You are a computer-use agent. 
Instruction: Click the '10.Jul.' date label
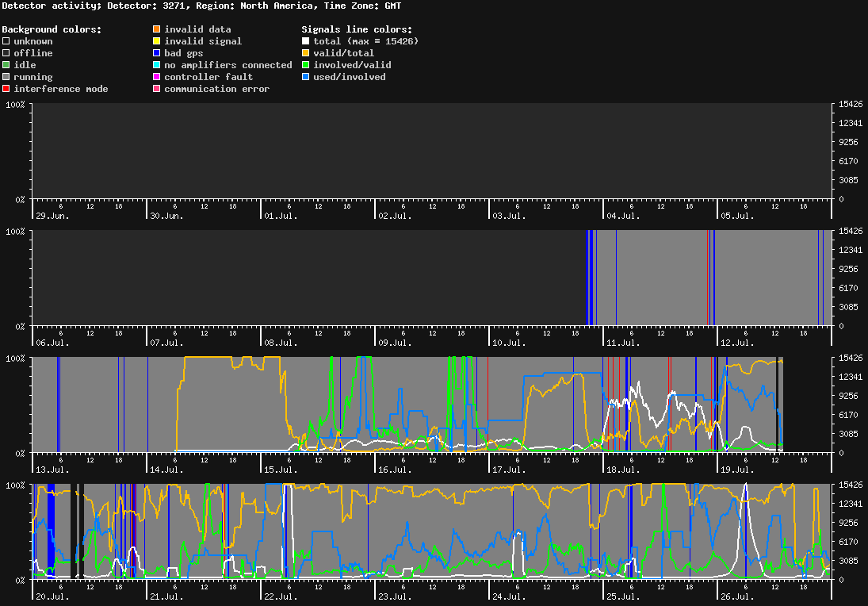click(x=509, y=343)
